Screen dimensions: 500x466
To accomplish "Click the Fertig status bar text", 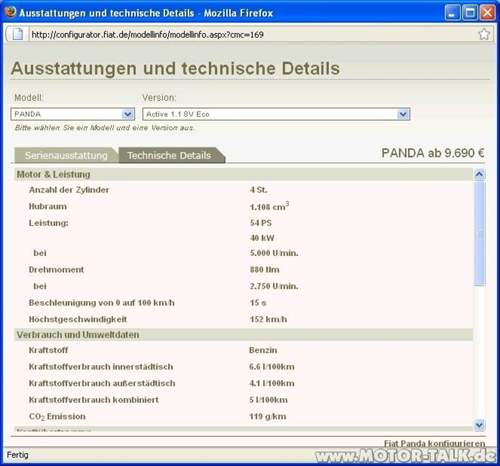I will click(x=18, y=455).
